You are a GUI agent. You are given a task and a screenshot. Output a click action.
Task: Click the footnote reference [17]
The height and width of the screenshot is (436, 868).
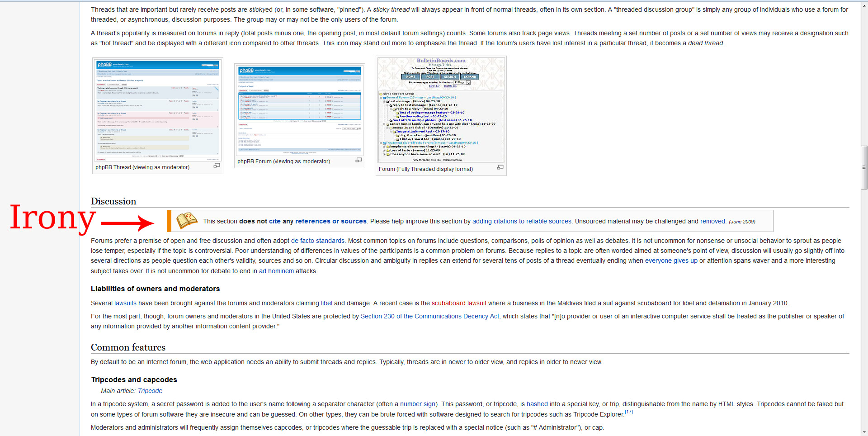click(628, 412)
